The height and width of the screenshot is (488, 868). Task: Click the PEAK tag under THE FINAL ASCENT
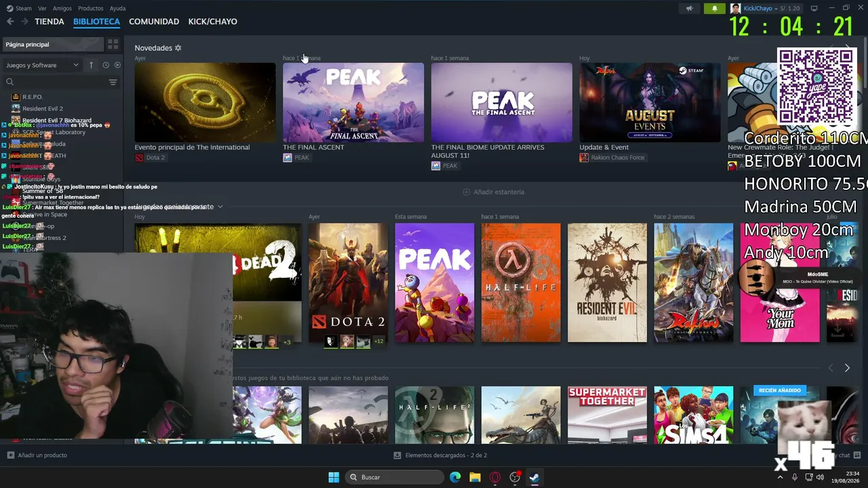point(296,157)
